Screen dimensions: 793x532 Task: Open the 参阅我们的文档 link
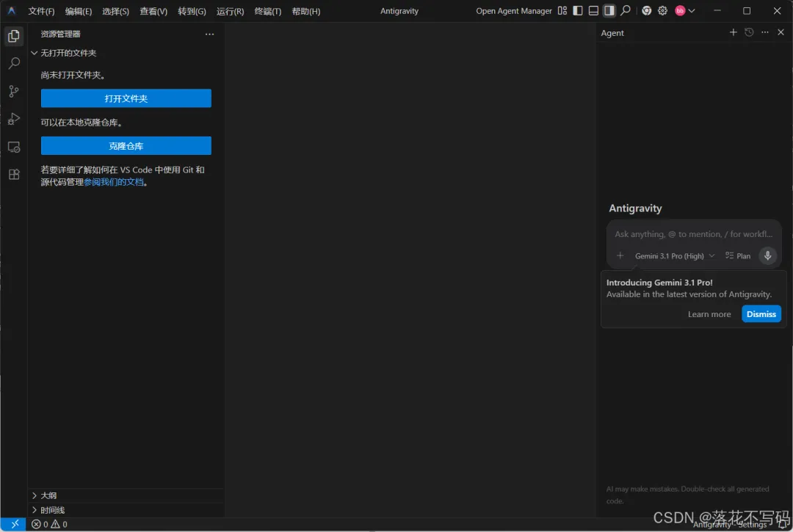tap(114, 182)
